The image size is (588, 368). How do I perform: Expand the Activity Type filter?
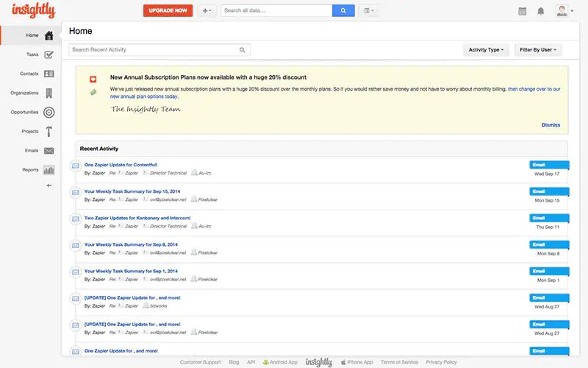(x=486, y=49)
